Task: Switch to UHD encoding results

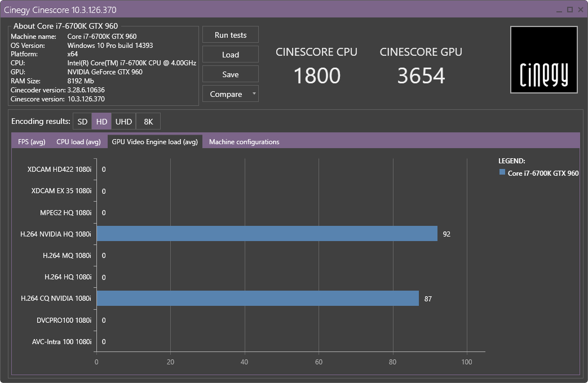Action: (x=123, y=122)
